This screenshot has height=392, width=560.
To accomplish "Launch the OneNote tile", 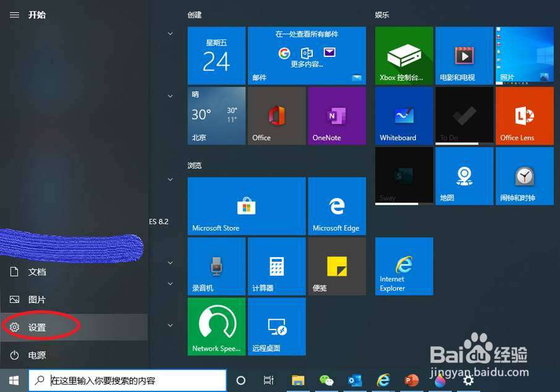I will [x=337, y=116].
